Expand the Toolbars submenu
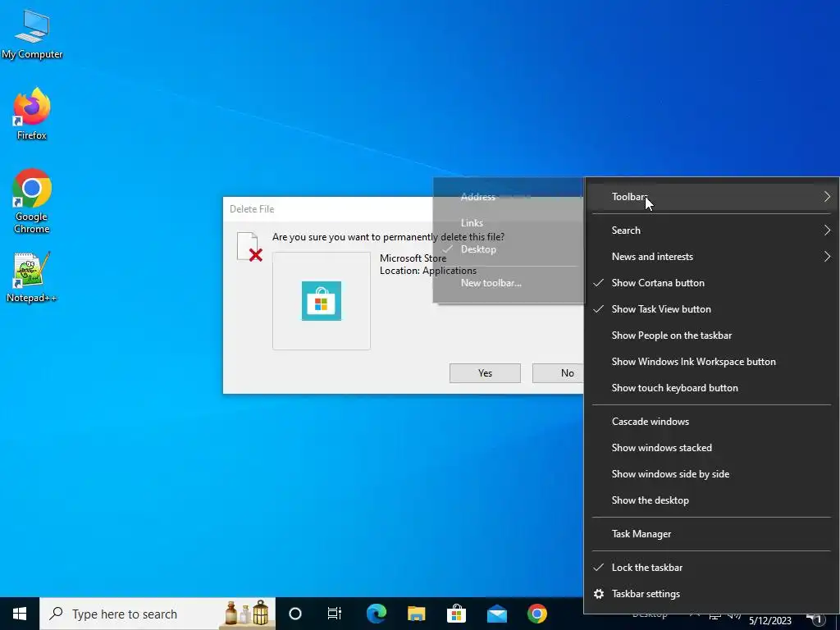 [x=711, y=197]
